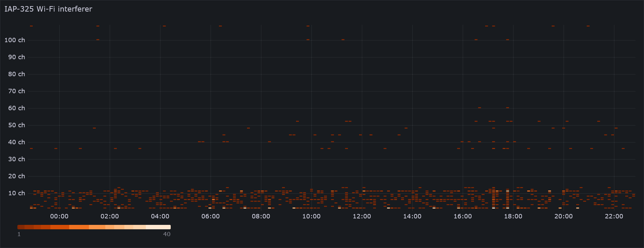644x248 pixels.
Task: Select the 10 ch y-axis label
Action: click(16, 193)
